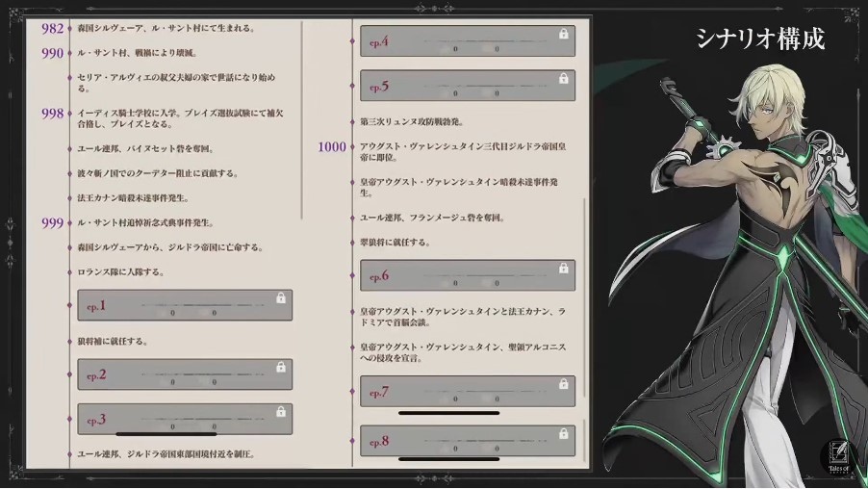Click the lock icon on ep.2
The height and width of the screenshot is (489, 868).
[x=281, y=367]
